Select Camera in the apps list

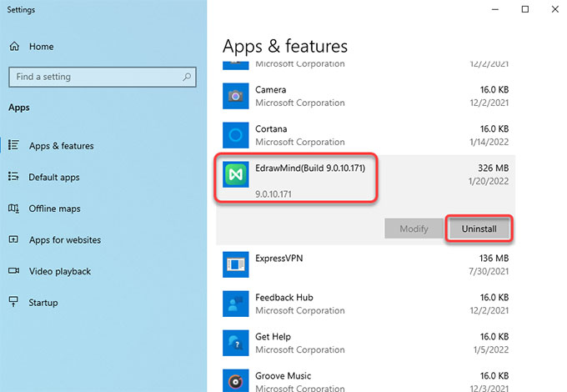[x=270, y=90]
